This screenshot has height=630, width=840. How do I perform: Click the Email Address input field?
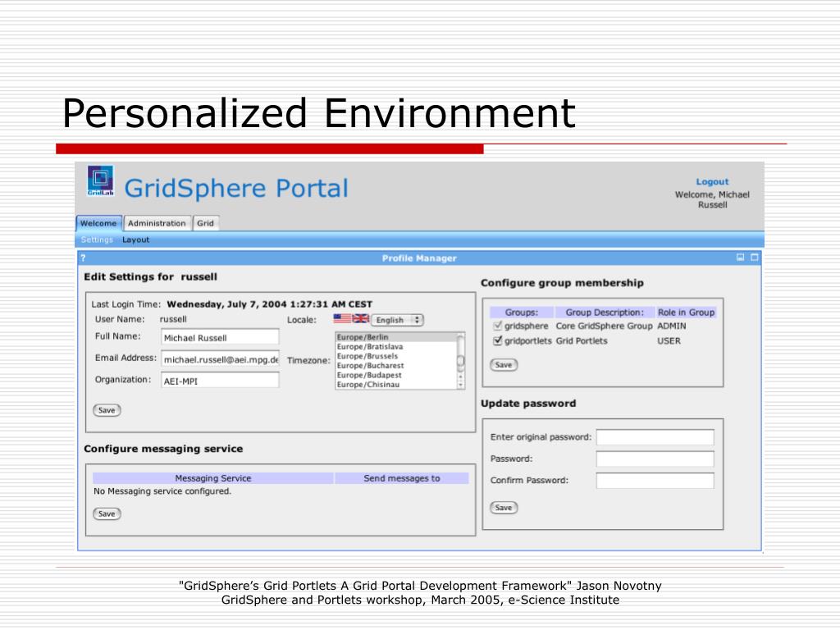pos(220,359)
